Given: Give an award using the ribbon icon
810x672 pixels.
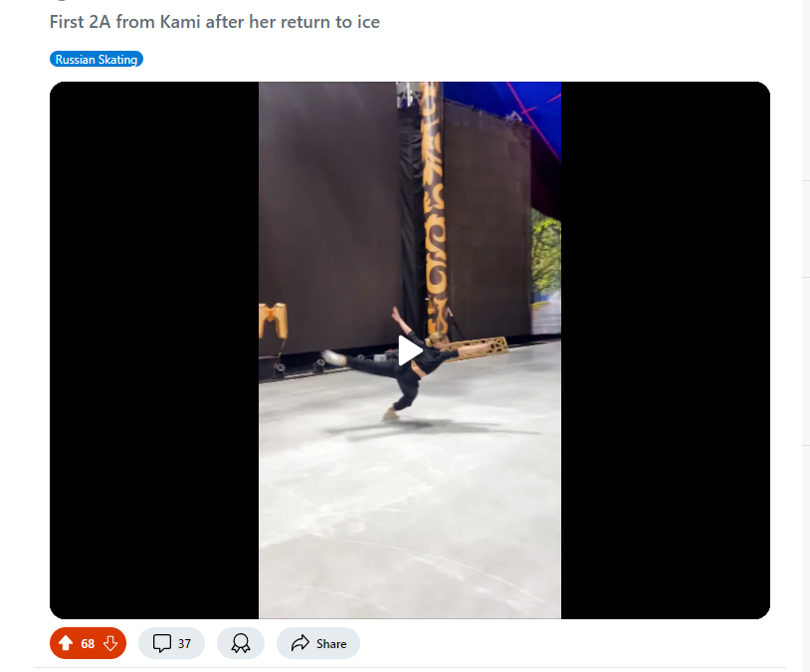Looking at the screenshot, I should (x=241, y=643).
